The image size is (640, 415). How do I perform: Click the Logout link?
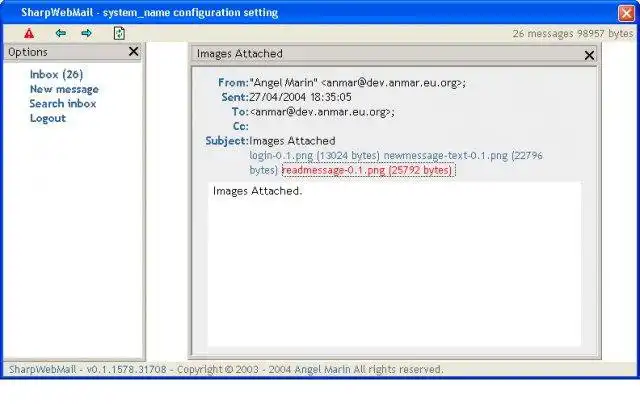pyautogui.click(x=48, y=118)
